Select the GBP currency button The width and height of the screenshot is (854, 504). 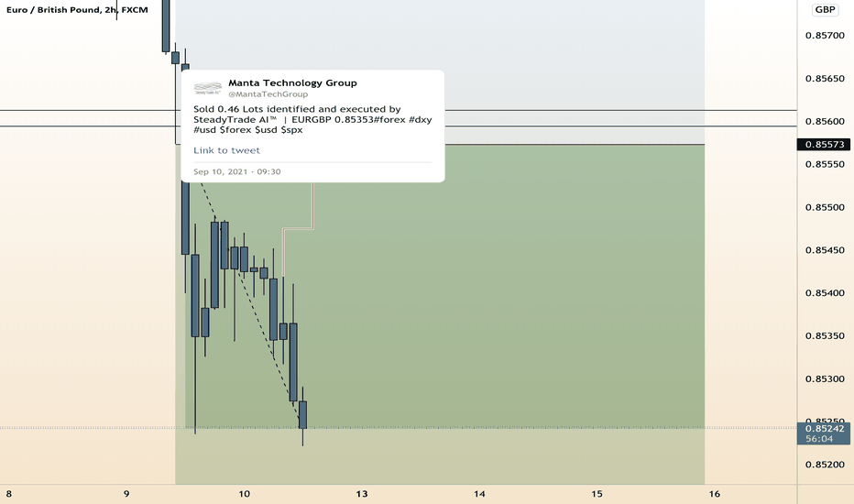tap(825, 9)
